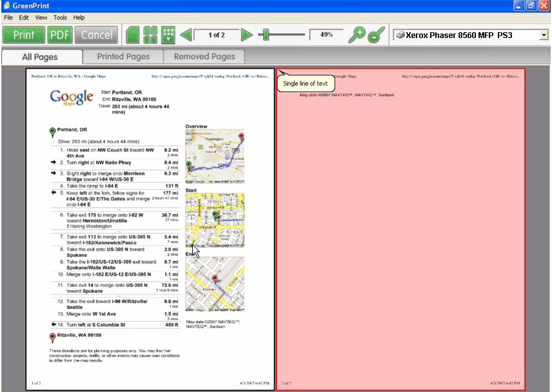552x392 pixels.
Task: Switch to the four-page grid view
Action: click(150, 35)
